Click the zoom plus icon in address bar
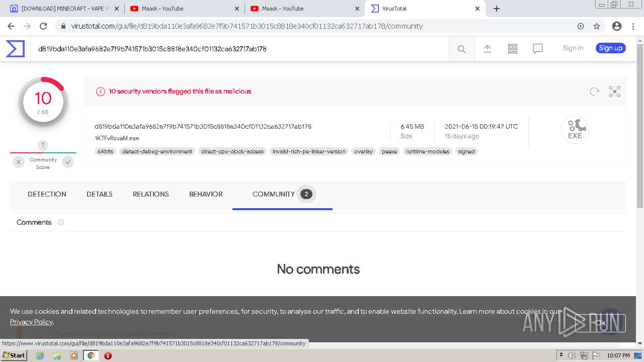Screen dimensions: 644x362 (x=581, y=26)
